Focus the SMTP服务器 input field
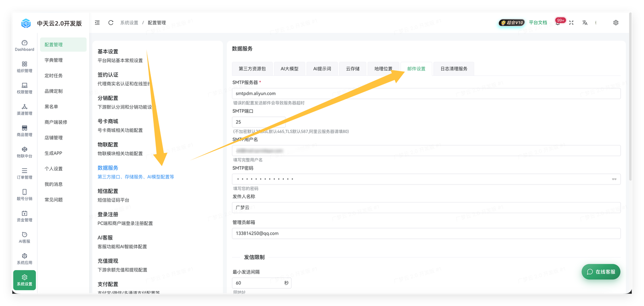644x306 pixels. tap(426, 93)
